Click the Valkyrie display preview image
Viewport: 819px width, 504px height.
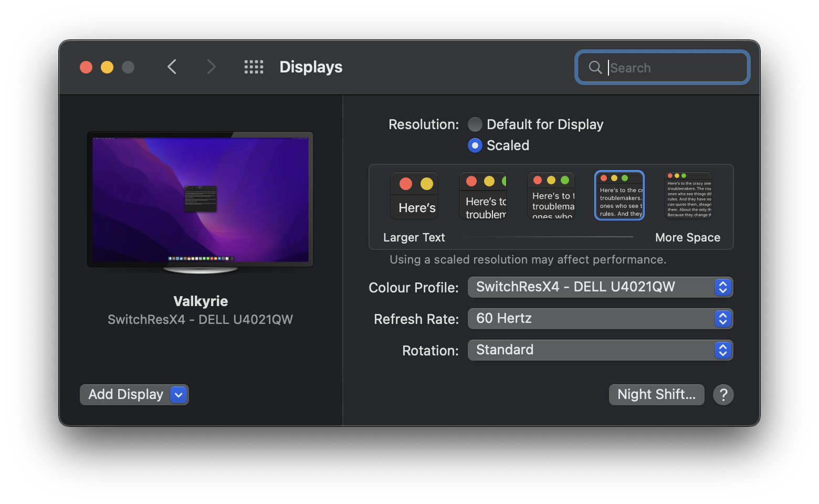tap(201, 202)
